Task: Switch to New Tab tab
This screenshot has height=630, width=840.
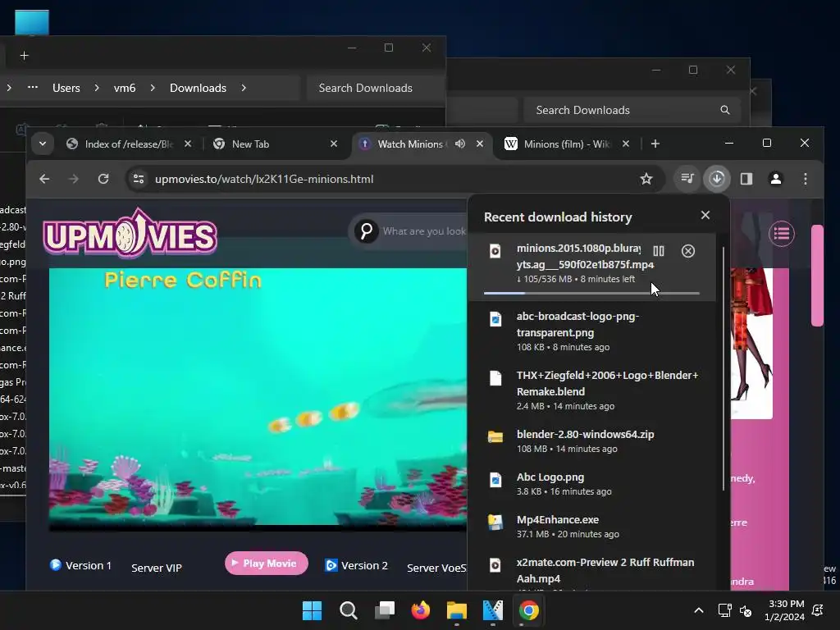Action: point(274,144)
